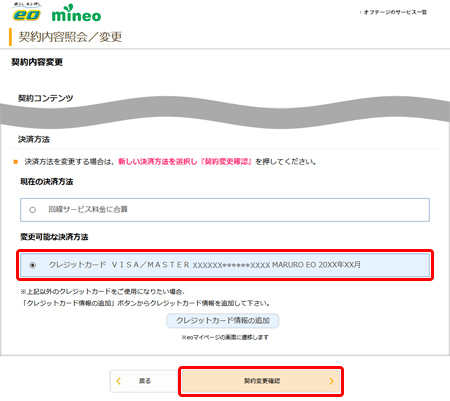Screen dimensions: 450x401
Task: Click the クレジットカード情報の追加 button
Action: [223, 321]
